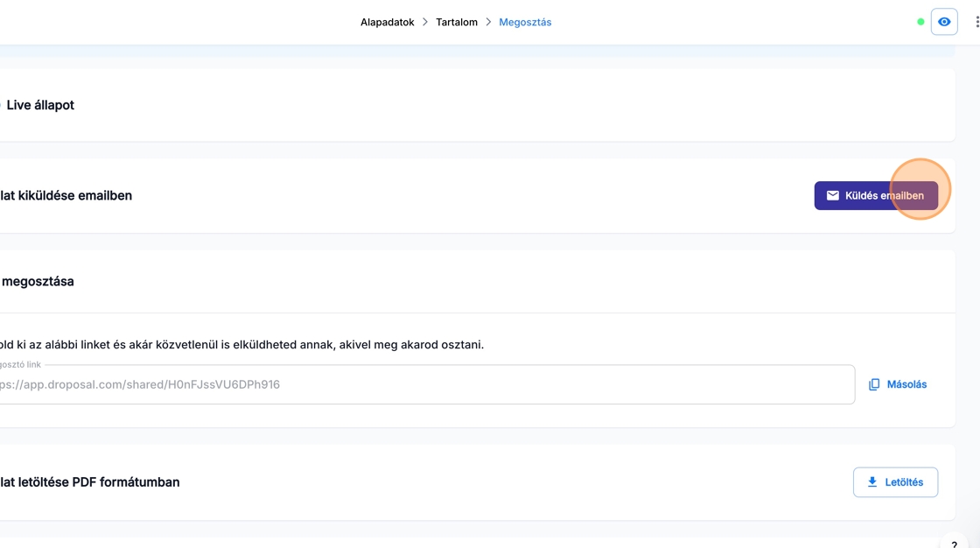The width and height of the screenshot is (980, 548).
Task: Go to the Alapadatok step
Action: tap(387, 22)
